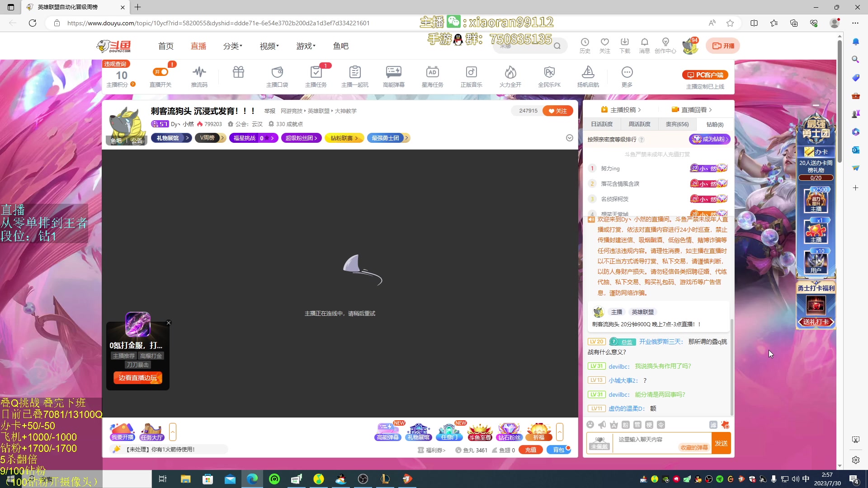Click the 背包 backpack button
The height and width of the screenshot is (488, 868).
click(x=559, y=450)
